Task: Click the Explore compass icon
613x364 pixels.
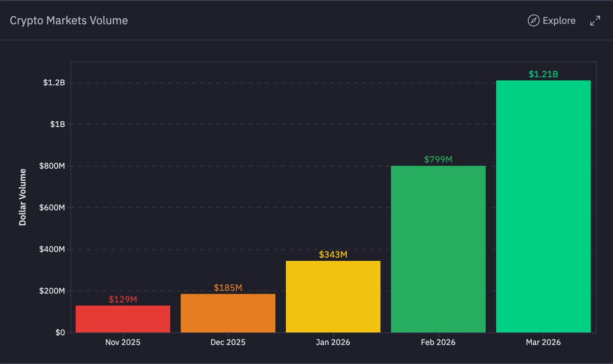Action: click(x=533, y=20)
